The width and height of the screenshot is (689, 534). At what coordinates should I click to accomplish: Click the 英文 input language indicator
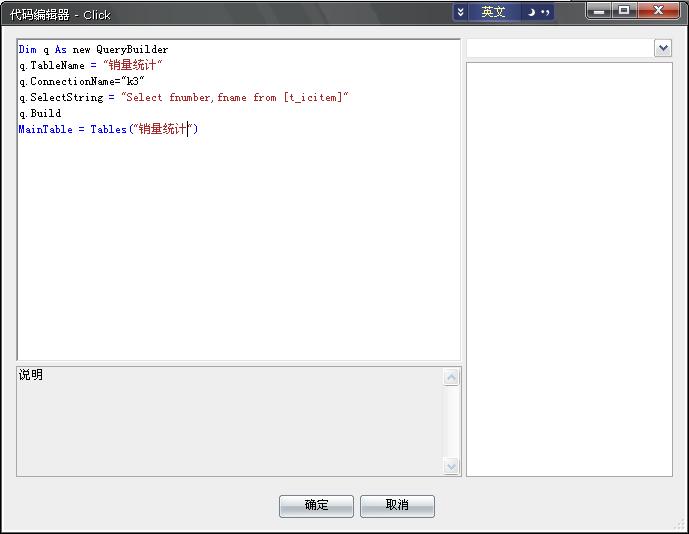(493, 12)
